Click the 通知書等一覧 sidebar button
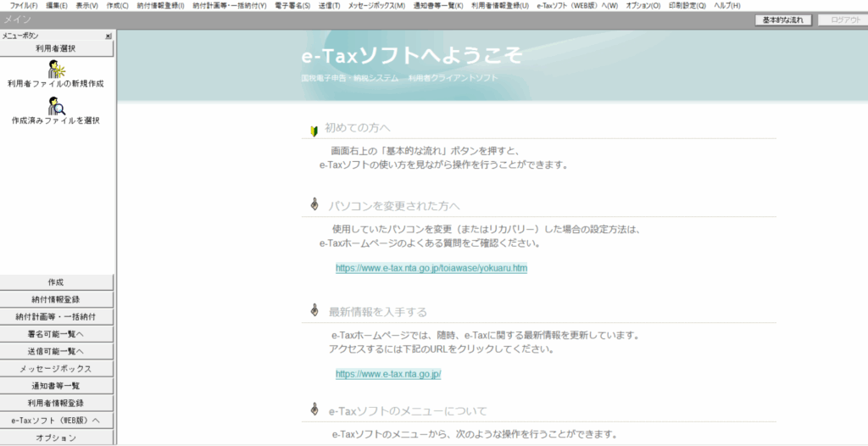 pos(56,386)
